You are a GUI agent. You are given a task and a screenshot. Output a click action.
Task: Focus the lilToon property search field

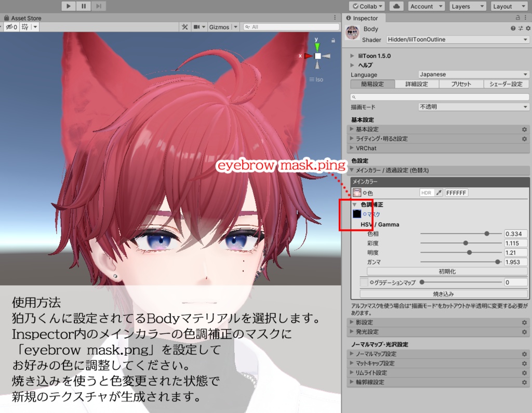click(440, 97)
